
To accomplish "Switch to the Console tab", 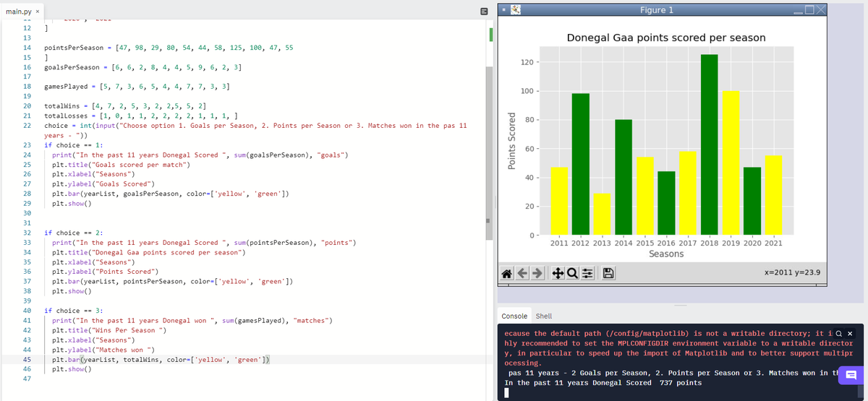I will 514,316.
